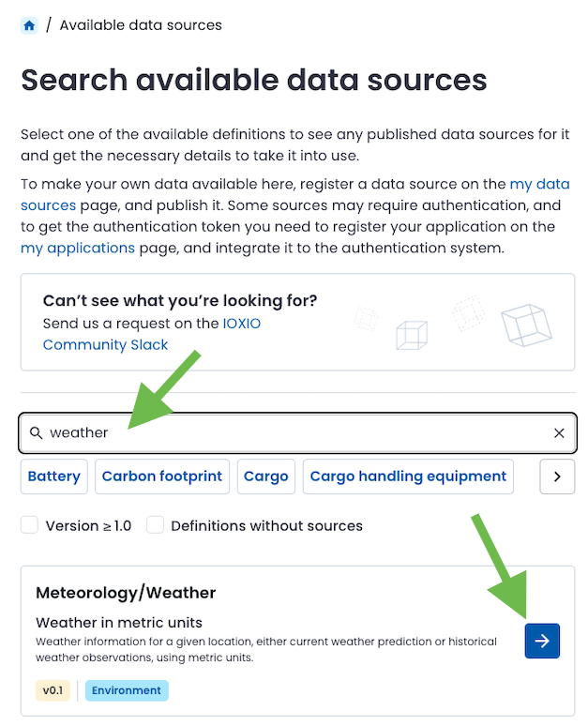This screenshot has height=726, width=588.
Task: Click the v0.1 version badge
Action: pyautogui.click(x=52, y=690)
